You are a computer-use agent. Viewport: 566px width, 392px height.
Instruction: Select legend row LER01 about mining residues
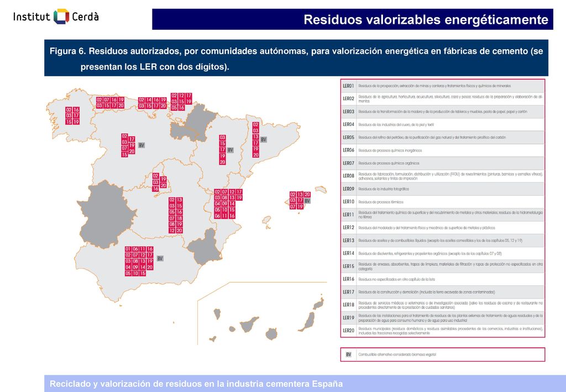coord(443,86)
